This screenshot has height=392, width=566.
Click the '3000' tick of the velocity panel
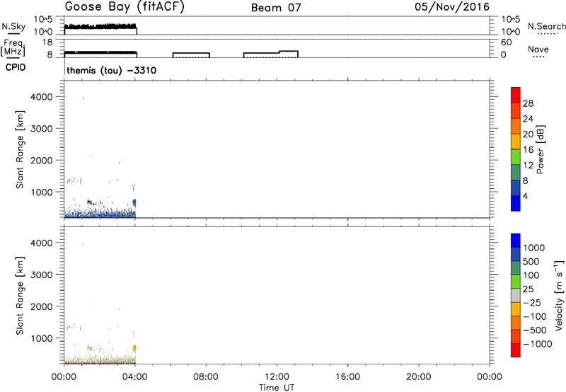(x=42, y=275)
